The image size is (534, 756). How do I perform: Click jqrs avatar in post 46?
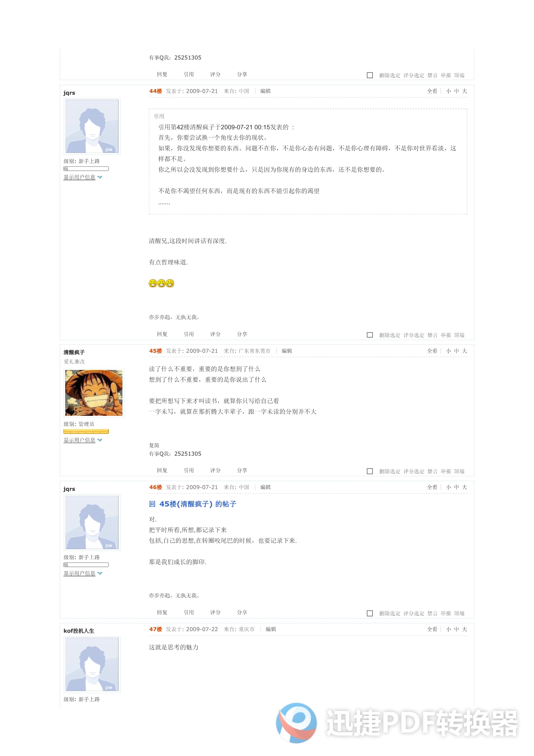click(92, 523)
